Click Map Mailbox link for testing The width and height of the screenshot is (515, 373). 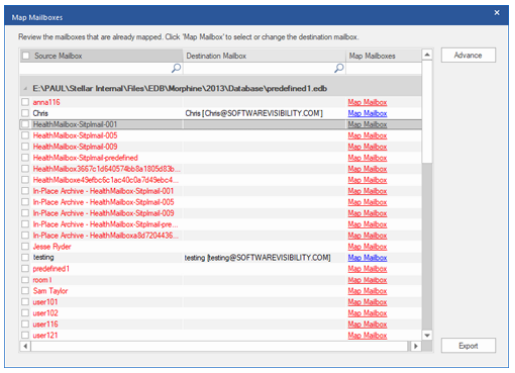click(x=367, y=258)
